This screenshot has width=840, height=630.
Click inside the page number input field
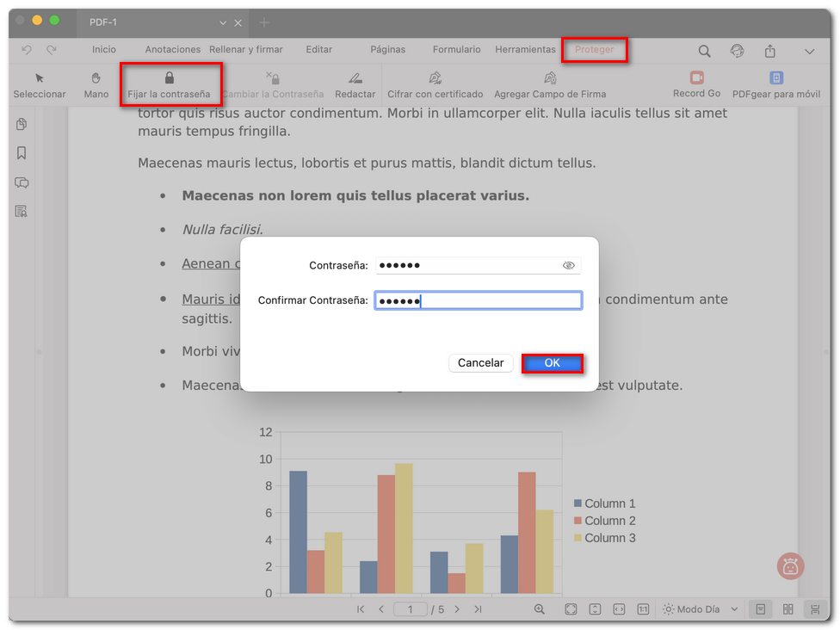pyautogui.click(x=411, y=608)
